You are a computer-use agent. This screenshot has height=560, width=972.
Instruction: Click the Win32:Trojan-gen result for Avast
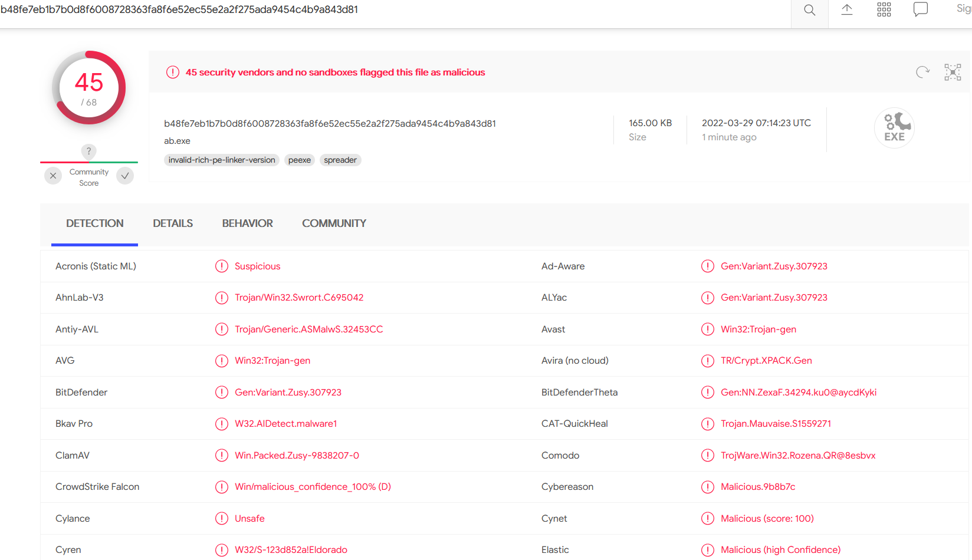[758, 330]
